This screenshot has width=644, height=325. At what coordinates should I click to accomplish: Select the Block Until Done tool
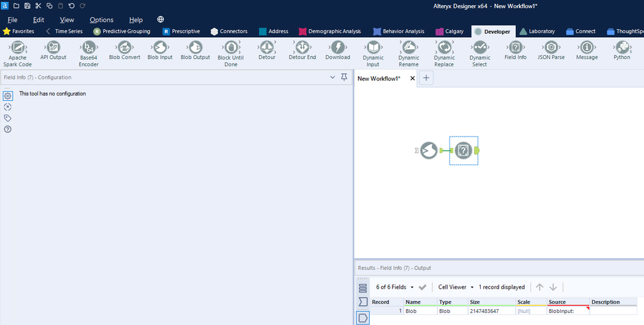231,54
